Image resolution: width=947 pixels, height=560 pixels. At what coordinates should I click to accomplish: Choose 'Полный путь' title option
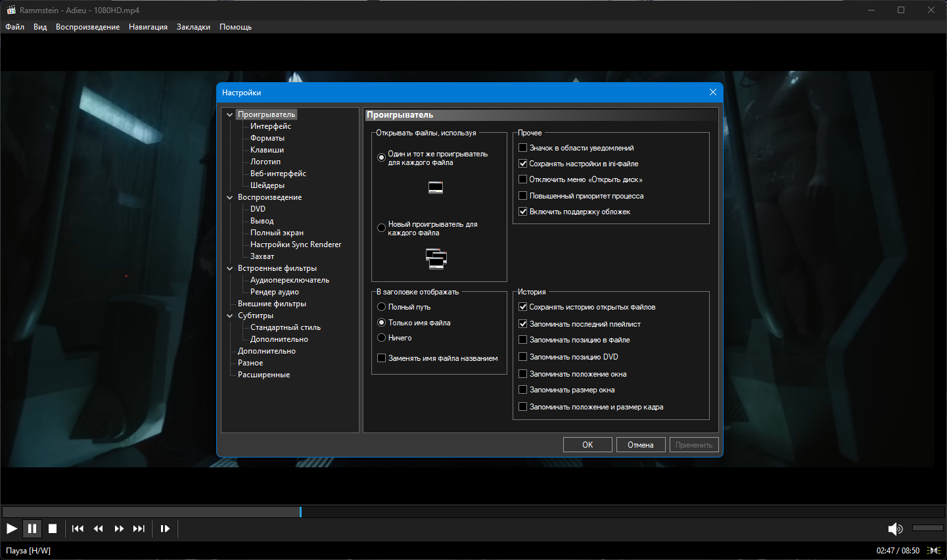[x=381, y=307]
